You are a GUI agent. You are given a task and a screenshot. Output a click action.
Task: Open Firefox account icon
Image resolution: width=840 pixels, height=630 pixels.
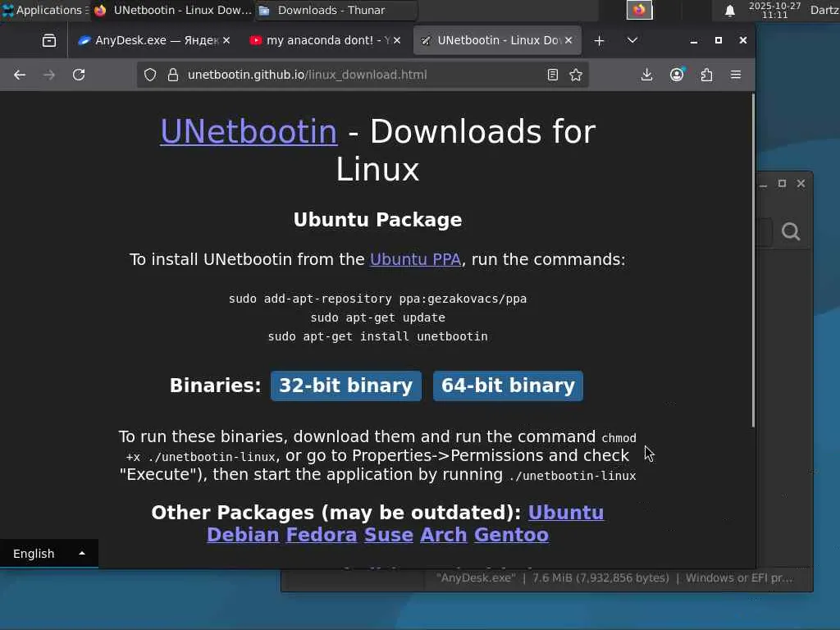click(x=677, y=75)
